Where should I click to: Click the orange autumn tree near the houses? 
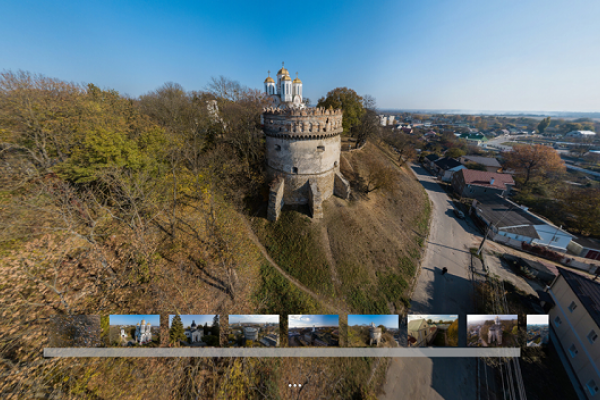(x=532, y=162)
